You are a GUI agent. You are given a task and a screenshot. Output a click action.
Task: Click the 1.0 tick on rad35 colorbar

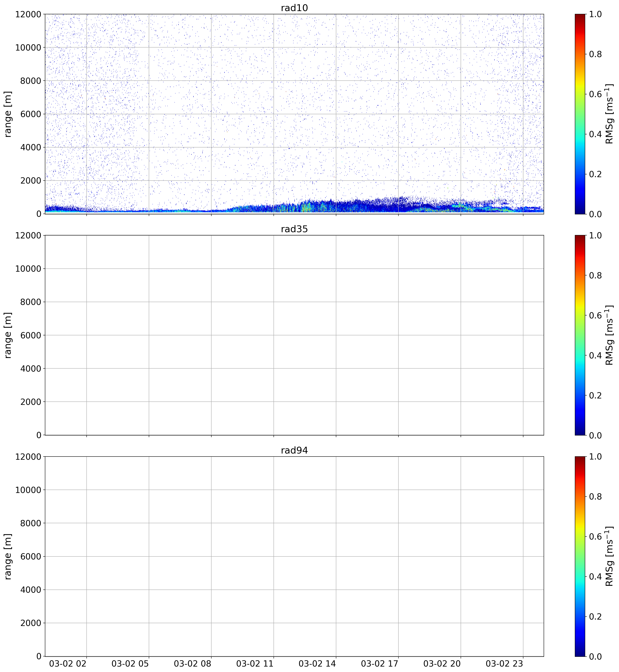(x=595, y=235)
